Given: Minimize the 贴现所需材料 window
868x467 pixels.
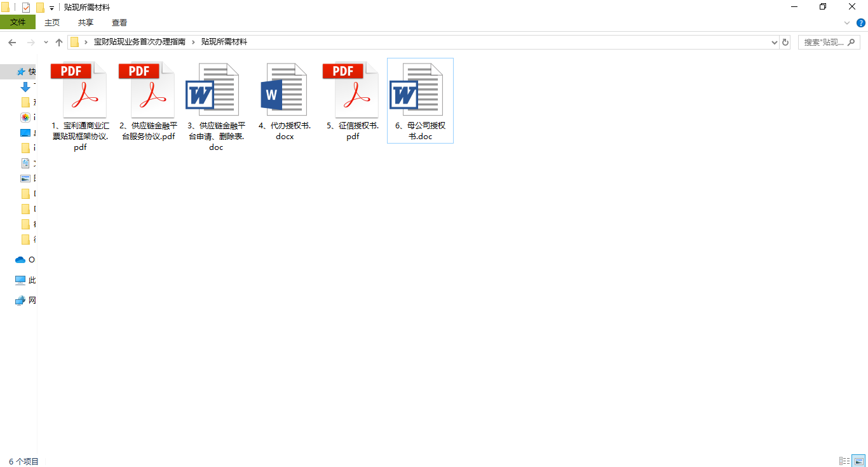Looking at the screenshot, I should pos(794,7).
